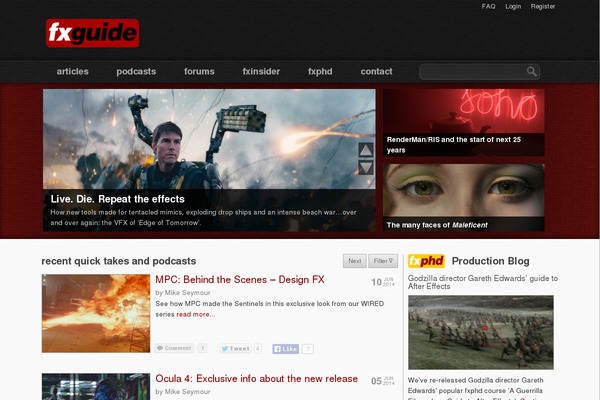The width and height of the screenshot is (600, 400).
Task: Click the fxphd yellow logo
Action: click(426, 261)
